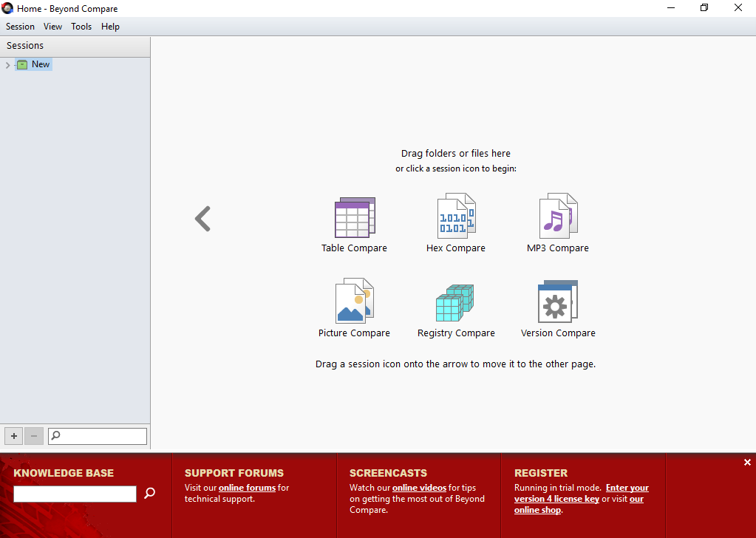Click the REGISTER heading
This screenshot has height=538, width=756.
pos(541,473)
